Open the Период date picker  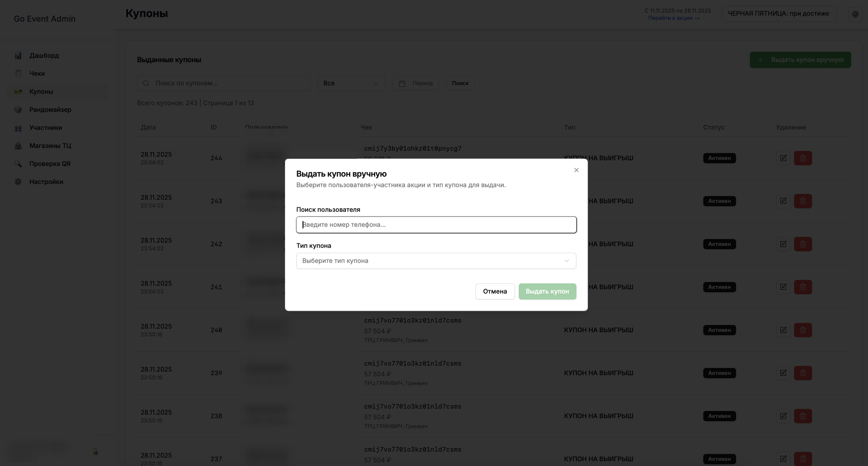coord(415,83)
